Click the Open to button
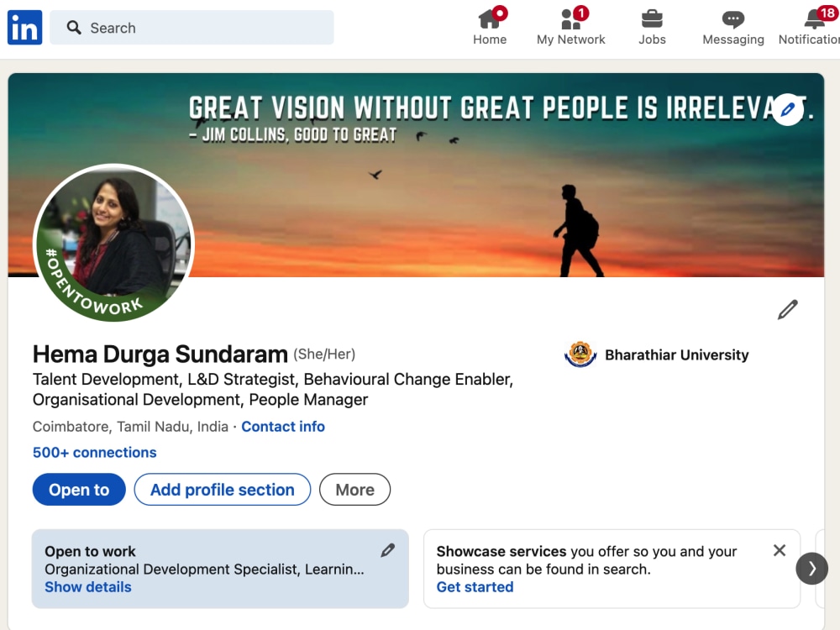 coord(79,490)
